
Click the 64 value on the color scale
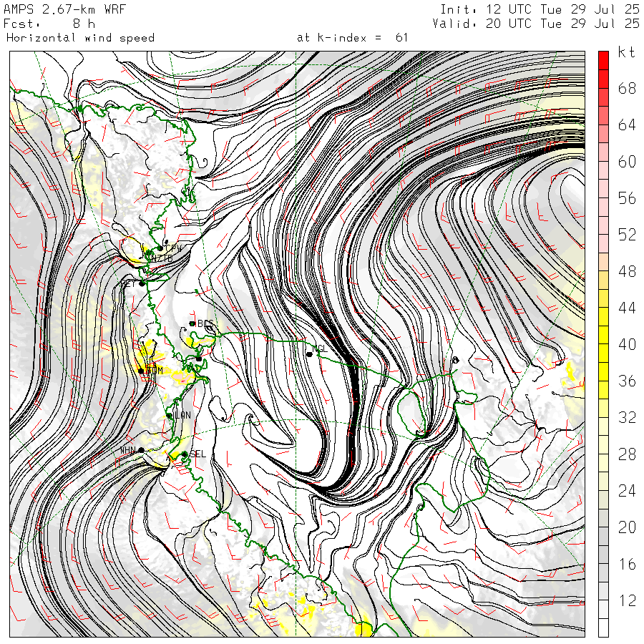click(627, 125)
